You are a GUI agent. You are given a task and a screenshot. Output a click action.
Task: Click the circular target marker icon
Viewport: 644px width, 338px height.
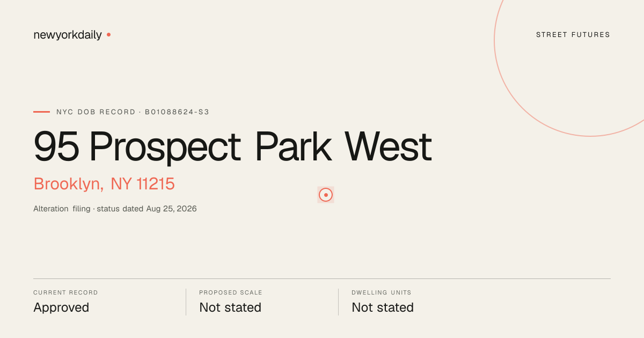(326, 195)
